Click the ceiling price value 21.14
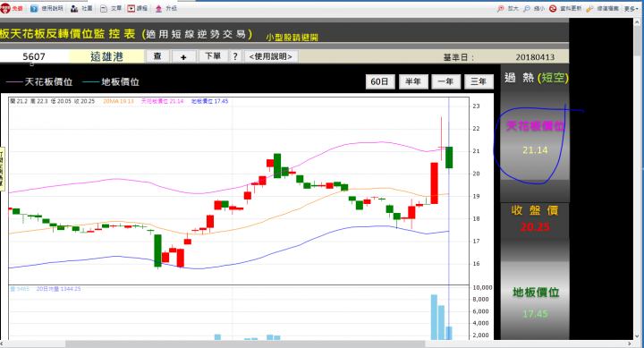Image resolution: width=644 pixels, height=348 pixels. 535,150
